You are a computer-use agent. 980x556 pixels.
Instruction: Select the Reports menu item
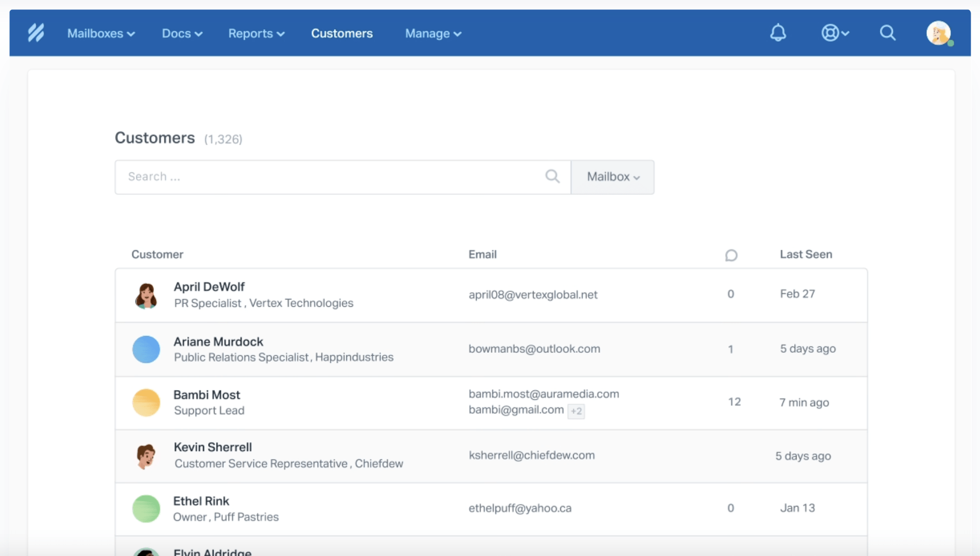coord(255,34)
